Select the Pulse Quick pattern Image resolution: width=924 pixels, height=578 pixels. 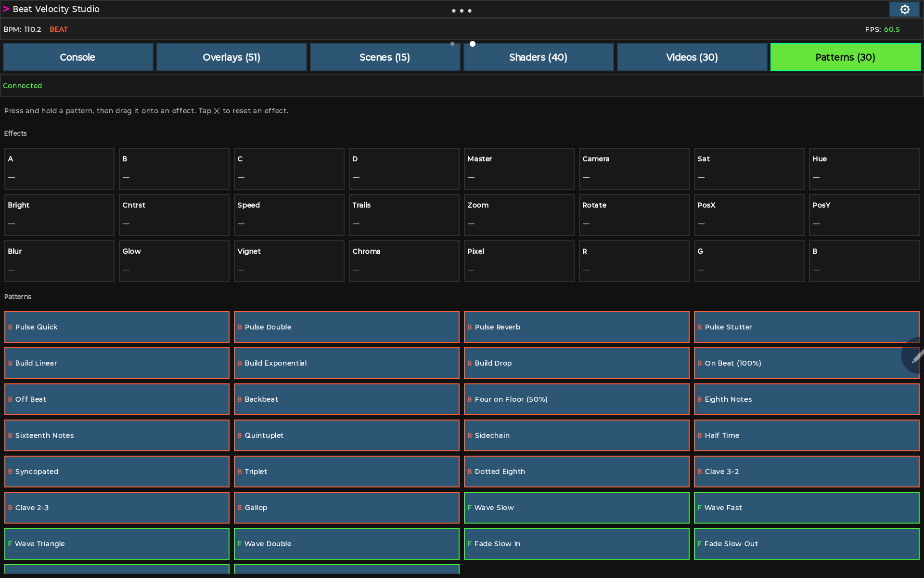[117, 327]
